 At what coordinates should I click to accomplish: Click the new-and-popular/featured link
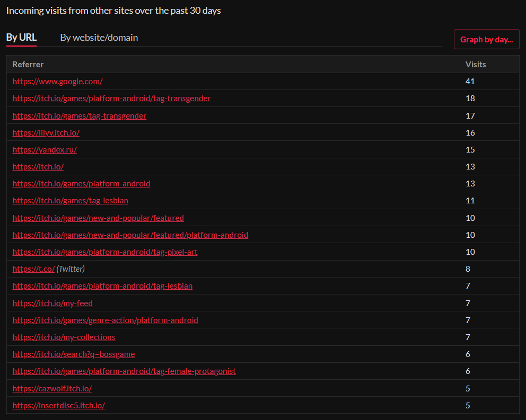[98, 218]
